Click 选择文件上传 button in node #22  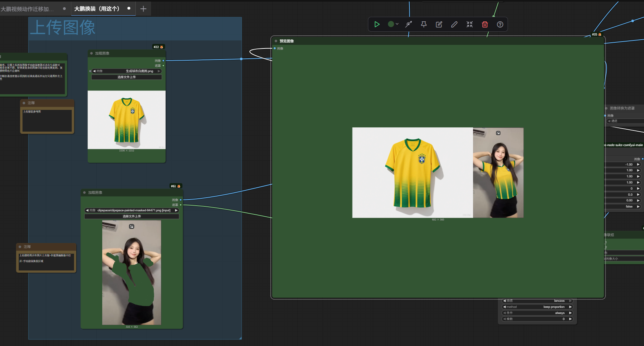[x=127, y=77]
